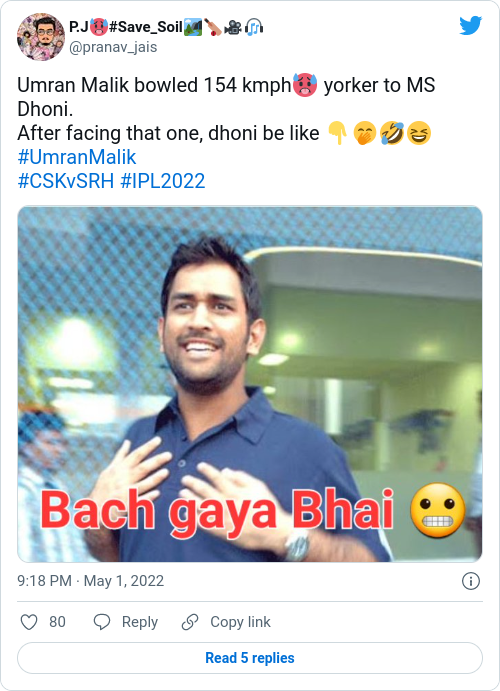Viewport: 500px width, 691px height.
Task: Open the #CSKvSRH hashtag
Action: (x=66, y=181)
